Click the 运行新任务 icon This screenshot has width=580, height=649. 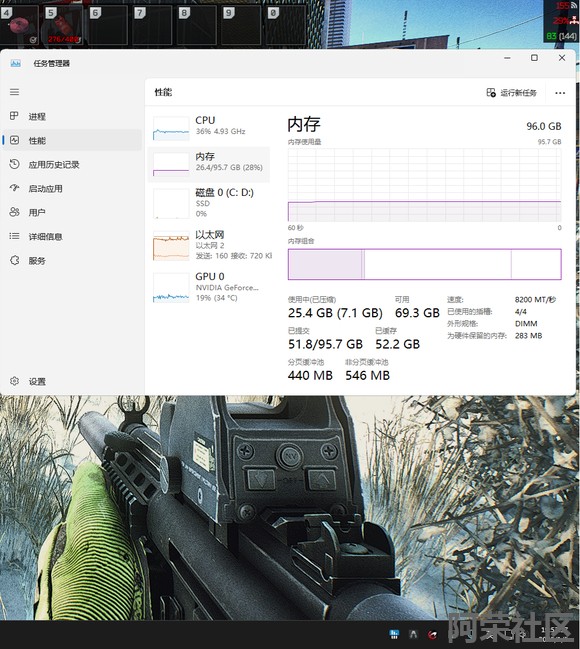click(x=491, y=93)
